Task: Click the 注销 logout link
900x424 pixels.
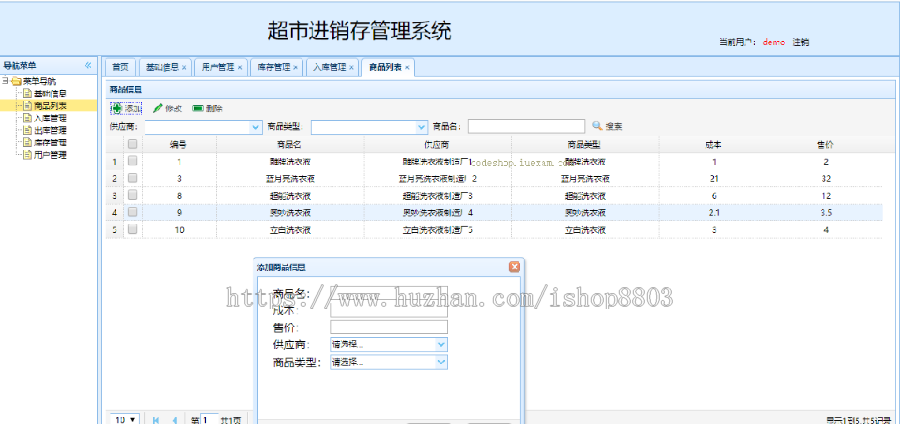Action: pos(801,42)
